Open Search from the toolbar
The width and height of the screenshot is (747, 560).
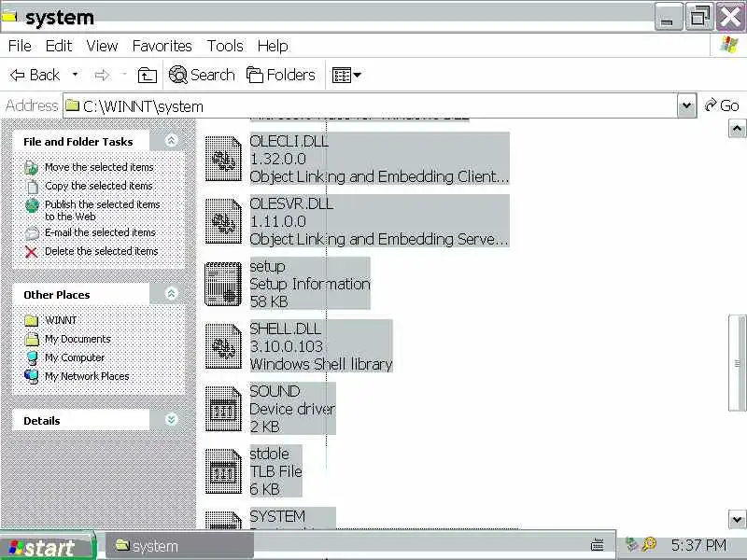pos(202,75)
